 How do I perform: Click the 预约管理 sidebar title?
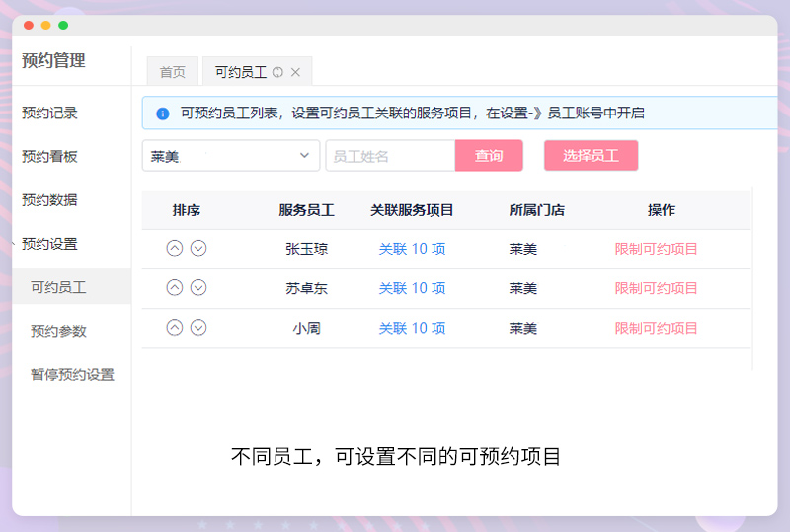tap(53, 60)
